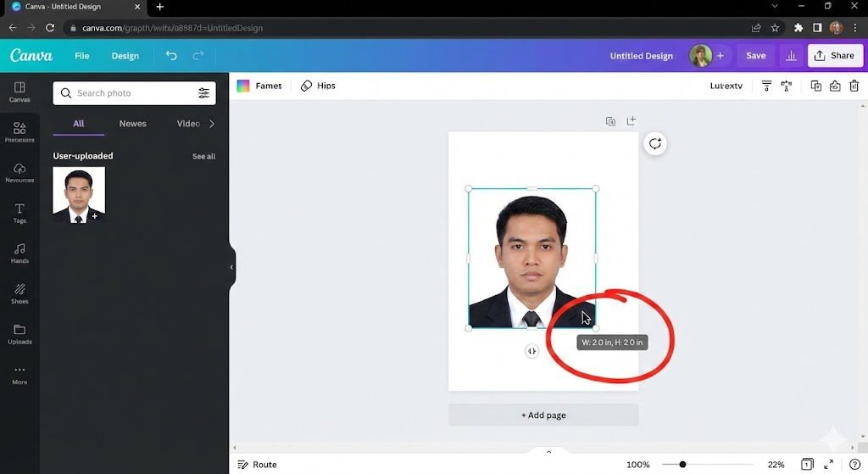Open the File menu
868x474 pixels.
pos(81,56)
